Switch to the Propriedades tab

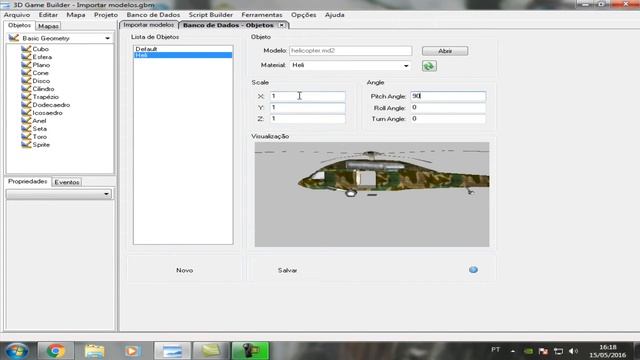coord(27,182)
